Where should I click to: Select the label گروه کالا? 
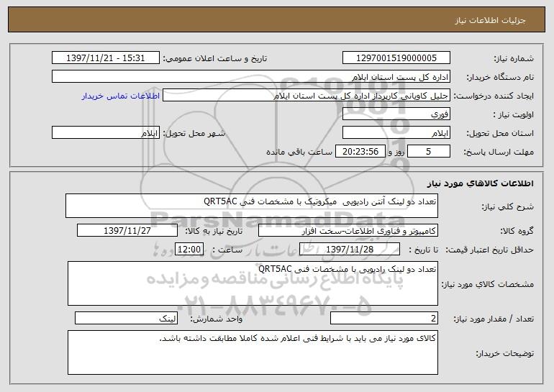[x=517, y=232]
